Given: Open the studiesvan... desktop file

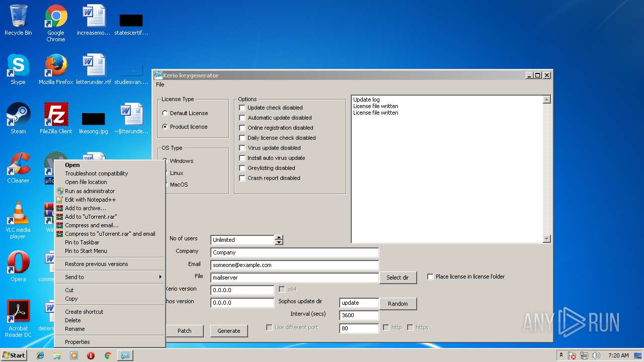Looking at the screenshot, I should (x=131, y=73).
